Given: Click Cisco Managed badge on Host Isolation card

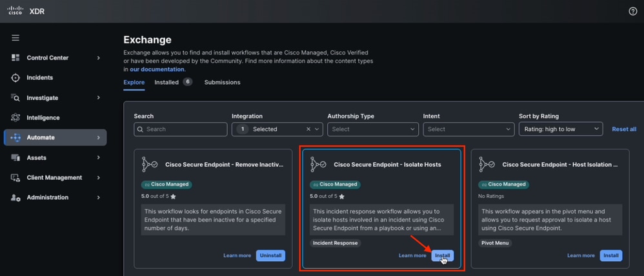Looking at the screenshot, I should point(503,184).
